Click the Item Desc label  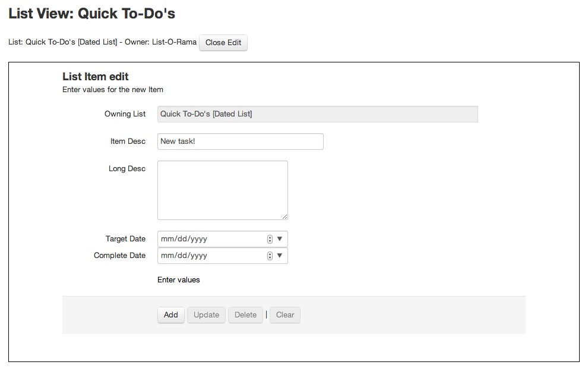click(128, 141)
